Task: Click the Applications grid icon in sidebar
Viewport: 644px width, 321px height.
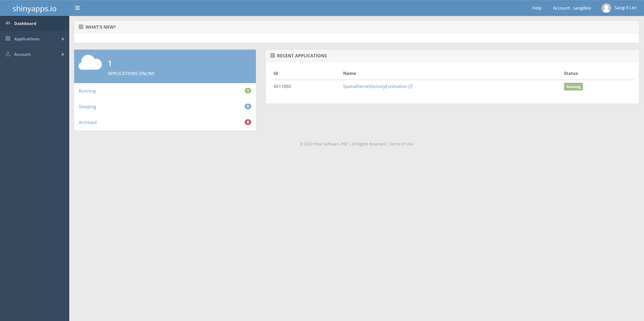Action: (x=8, y=39)
